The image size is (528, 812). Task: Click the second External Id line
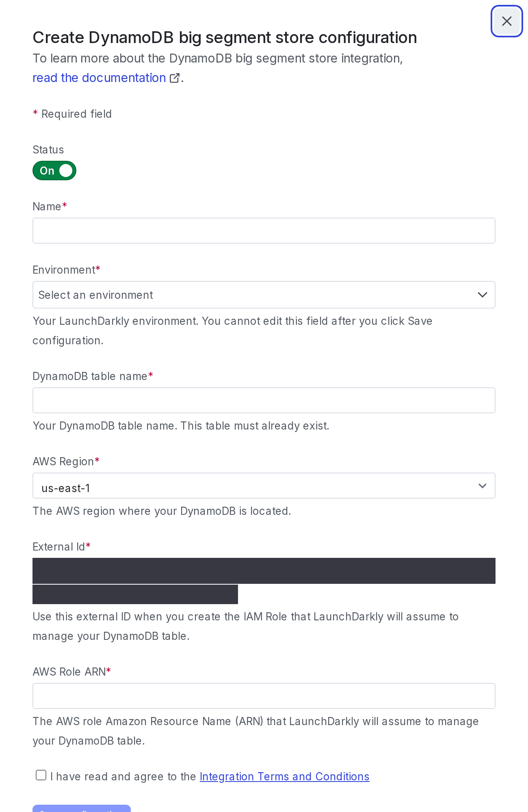click(135, 594)
